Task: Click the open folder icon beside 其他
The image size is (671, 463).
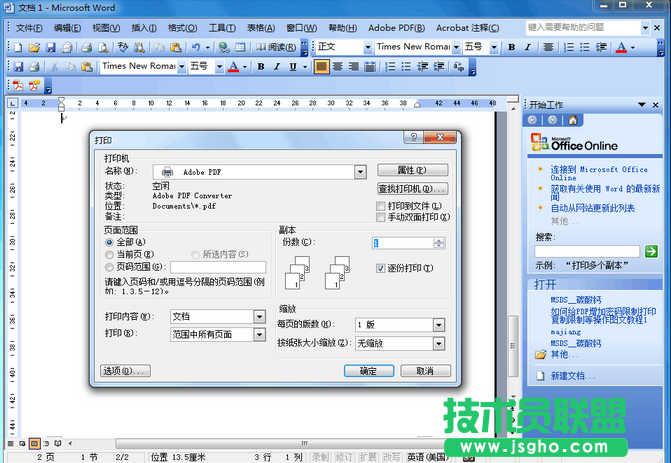Action: coord(540,354)
